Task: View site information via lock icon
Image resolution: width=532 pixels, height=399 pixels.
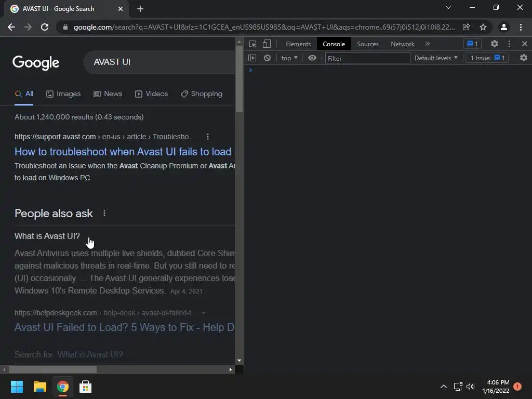Action: [65, 27]
